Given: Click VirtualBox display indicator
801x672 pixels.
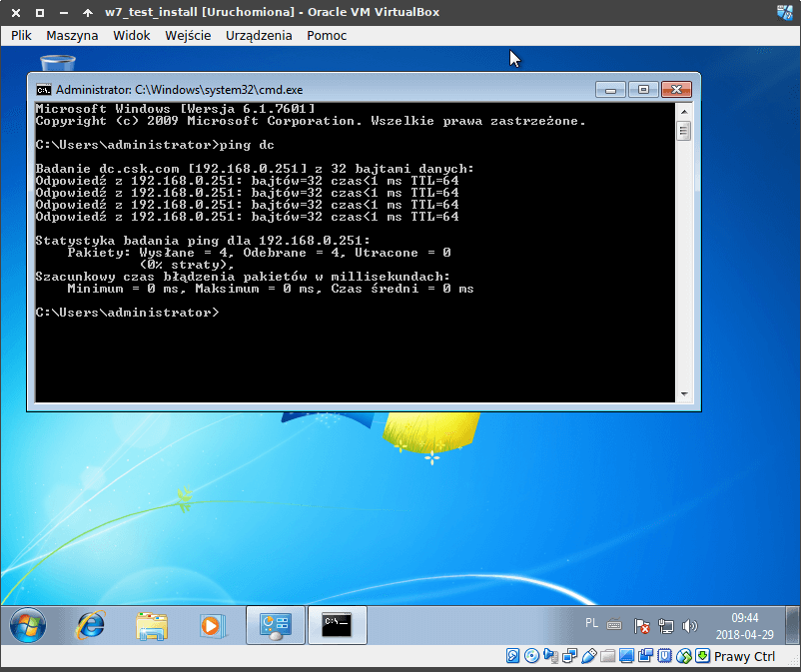Looking at the screenshot, I should [626, 656].
